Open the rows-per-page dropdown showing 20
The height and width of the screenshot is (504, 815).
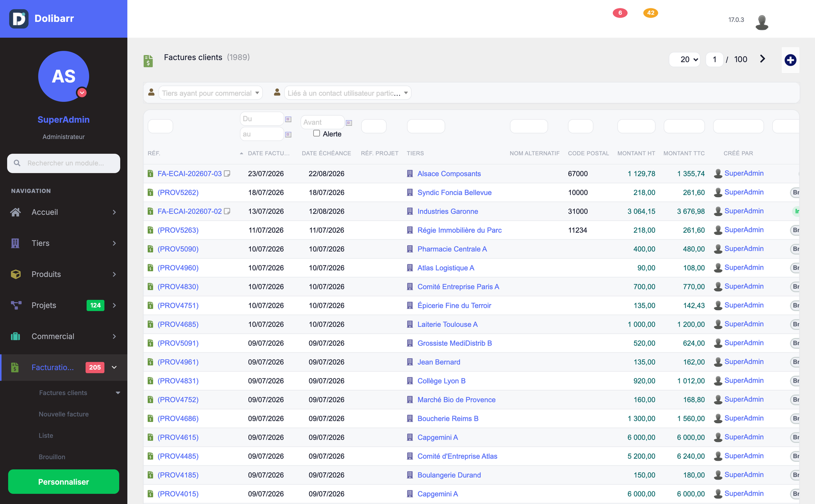pyautogui.click(x=685, y=59)
